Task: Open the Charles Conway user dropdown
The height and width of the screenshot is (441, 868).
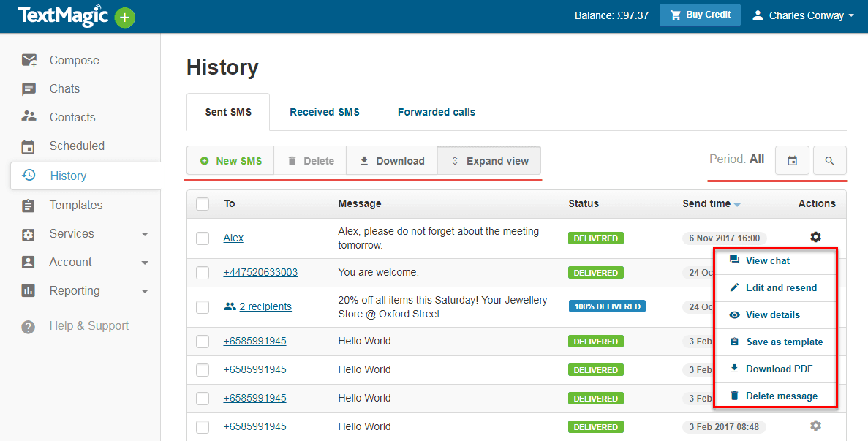Action: pyautogui.click(x=803, y=15)
